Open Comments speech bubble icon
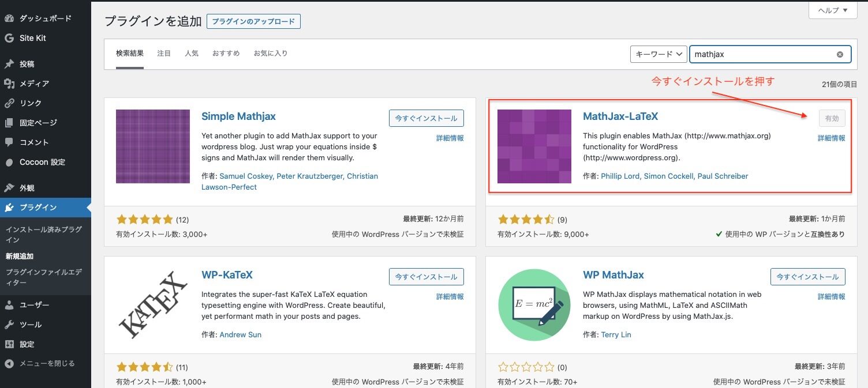 click(9, 142)
